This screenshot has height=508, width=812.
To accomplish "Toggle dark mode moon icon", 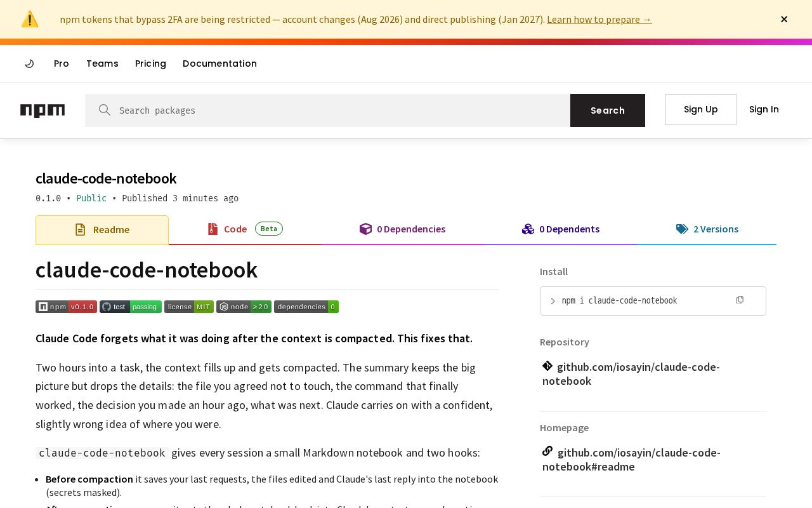I will (29, 63).
